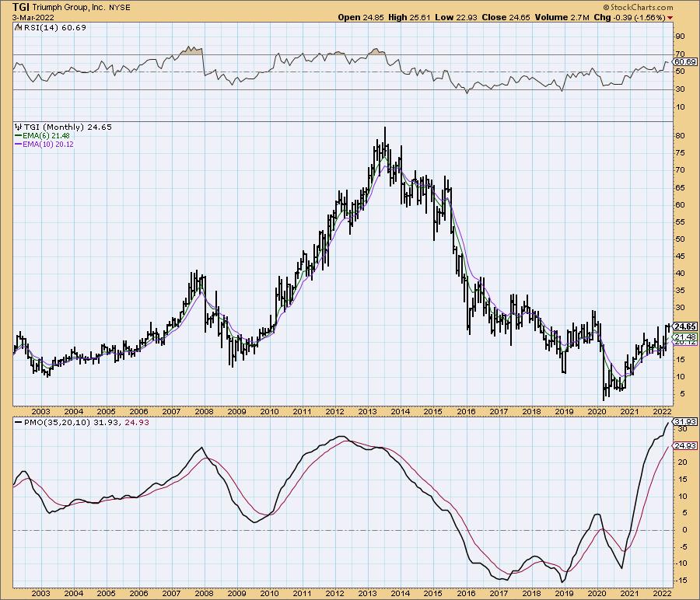Click 2013 under the price panel
Image resolution: width=700 pixels, height=600 pixels.
[x=367, y=411]
